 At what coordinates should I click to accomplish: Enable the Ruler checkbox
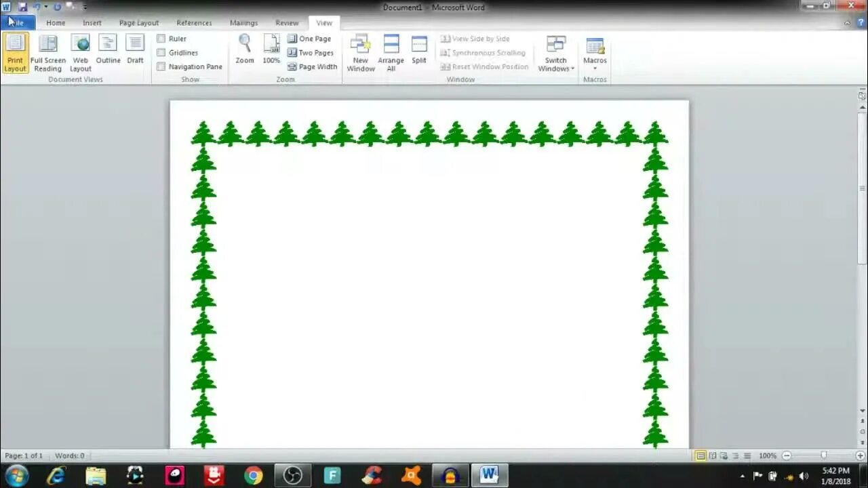pos(161,39)
